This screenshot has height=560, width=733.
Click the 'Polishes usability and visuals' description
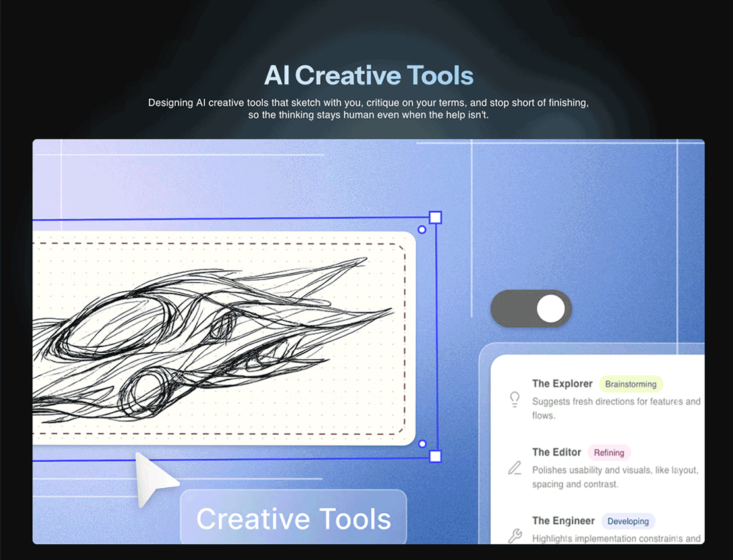tap(614, 477)
